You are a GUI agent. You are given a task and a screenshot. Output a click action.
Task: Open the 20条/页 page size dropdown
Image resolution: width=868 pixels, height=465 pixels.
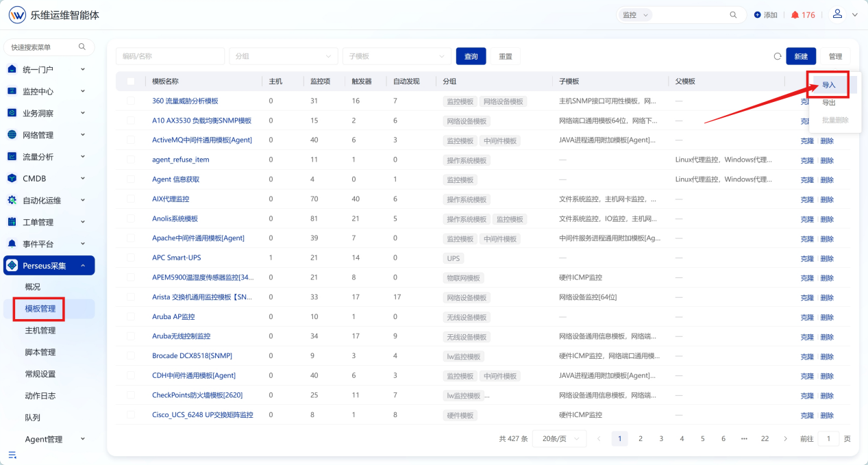[560, 439]
